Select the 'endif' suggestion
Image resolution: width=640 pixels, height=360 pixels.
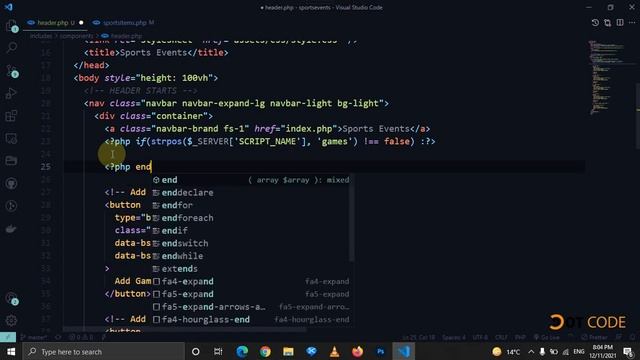[251, 230]
